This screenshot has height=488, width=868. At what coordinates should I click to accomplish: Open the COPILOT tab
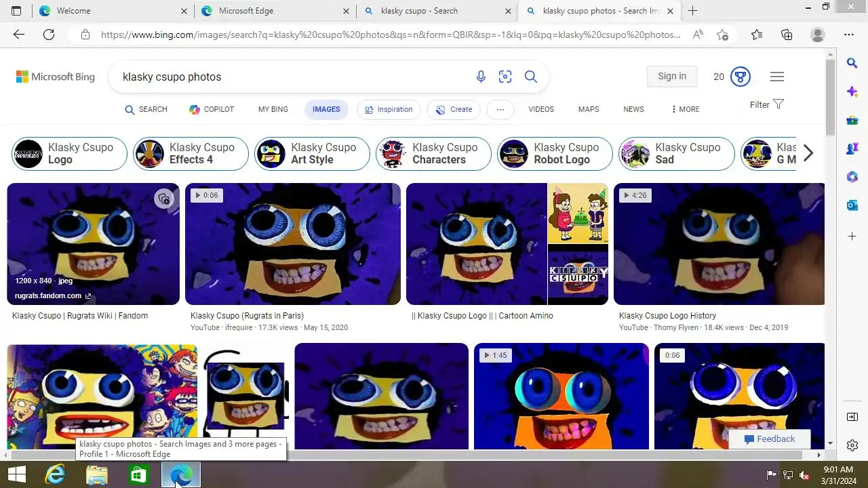pos(212,109)
